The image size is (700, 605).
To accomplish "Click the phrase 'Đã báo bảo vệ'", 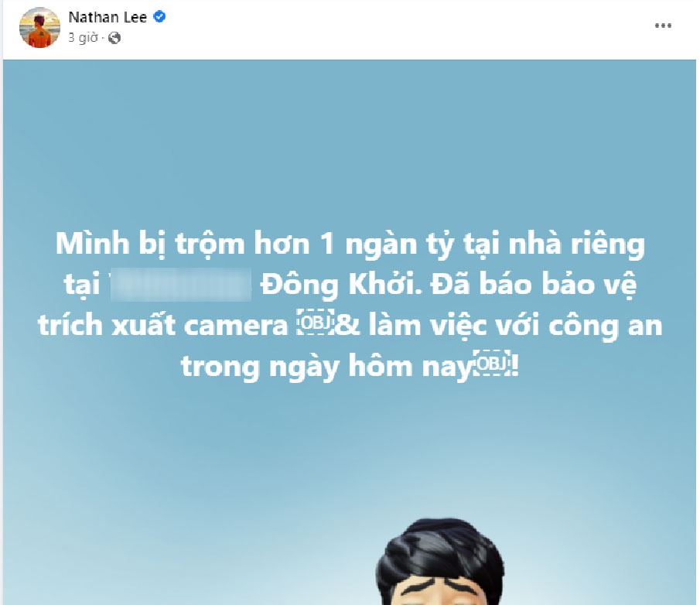I will click(534, 285).
